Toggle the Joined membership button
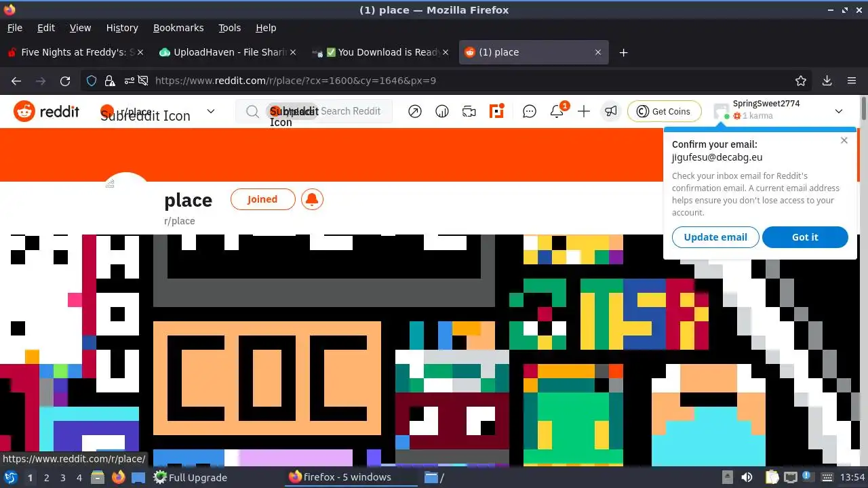The height and width of the screenshot is (488, 868). coord(262,199)
